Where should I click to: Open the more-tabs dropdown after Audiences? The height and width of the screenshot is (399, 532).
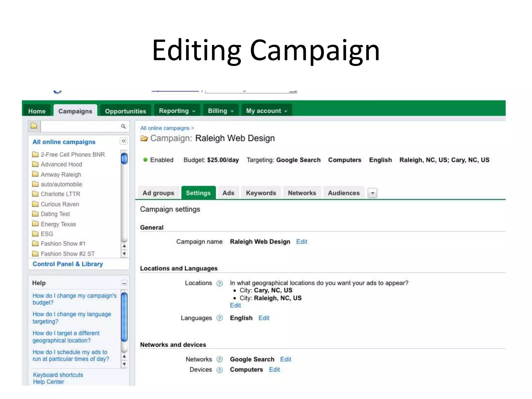(373, 193)
